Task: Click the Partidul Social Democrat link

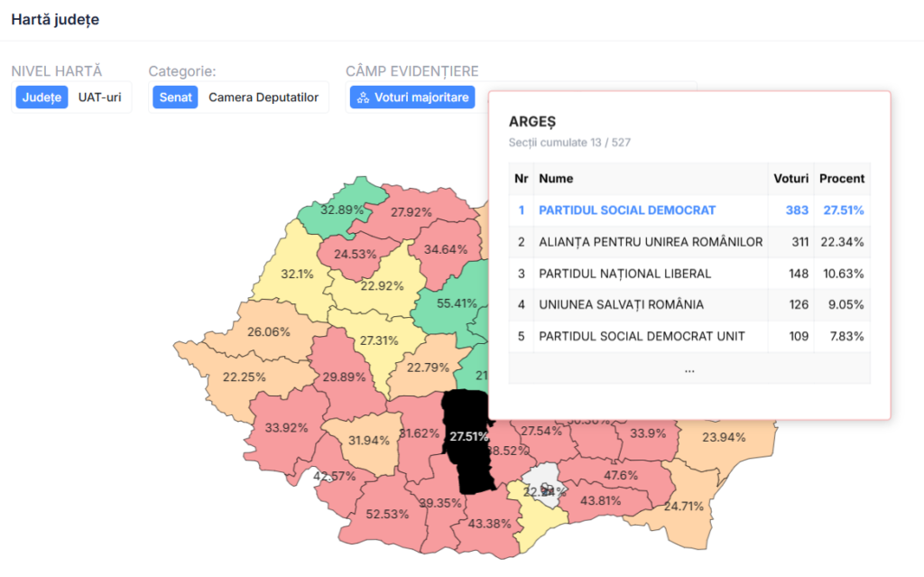Action: pyautogui.click(x=627, y=210)
